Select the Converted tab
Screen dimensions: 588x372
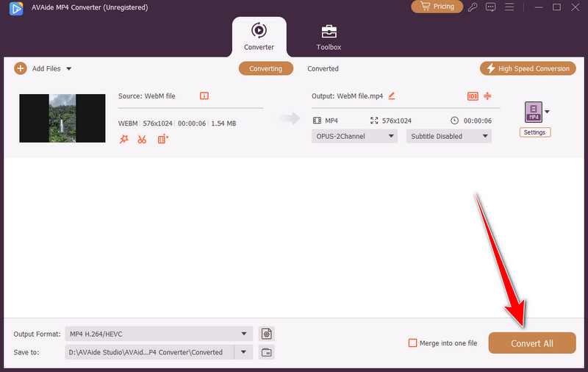[323, 68]
